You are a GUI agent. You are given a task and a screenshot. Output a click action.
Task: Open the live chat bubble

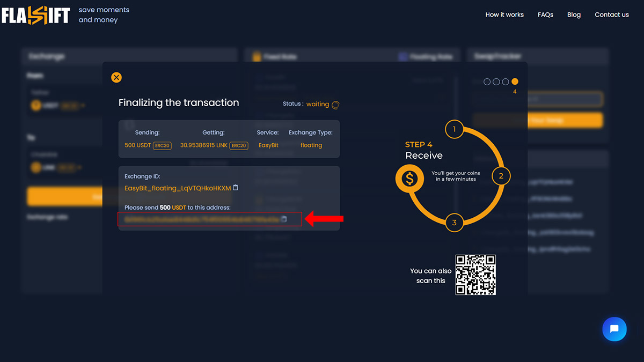tap(614, 329)
